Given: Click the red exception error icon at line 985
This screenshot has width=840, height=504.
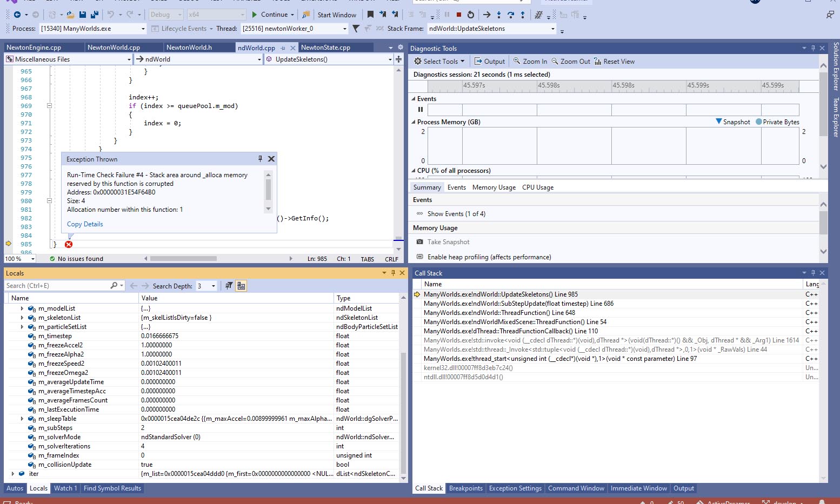Looking at the screenshot, I should pos(69,244).
